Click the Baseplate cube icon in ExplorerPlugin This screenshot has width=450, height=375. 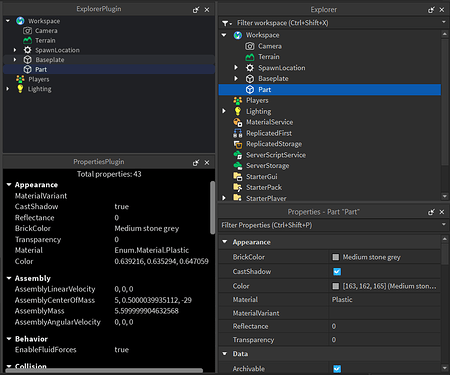click(27, 60)
